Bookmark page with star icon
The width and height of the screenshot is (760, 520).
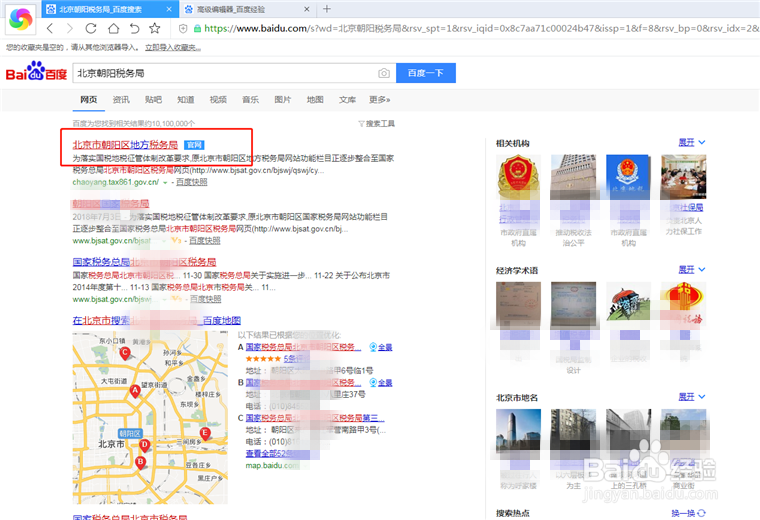155,28
